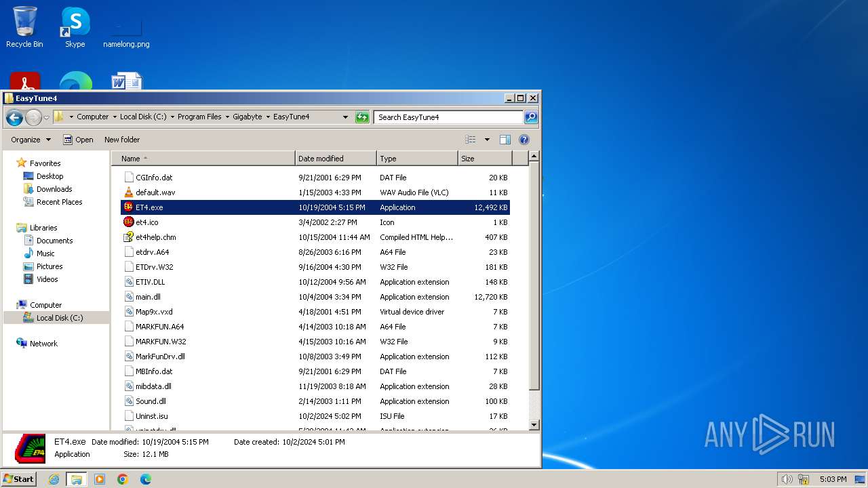868x488 pixels.
Task: Click the file list scroll up arrow
Action: (x=534, y=157)
